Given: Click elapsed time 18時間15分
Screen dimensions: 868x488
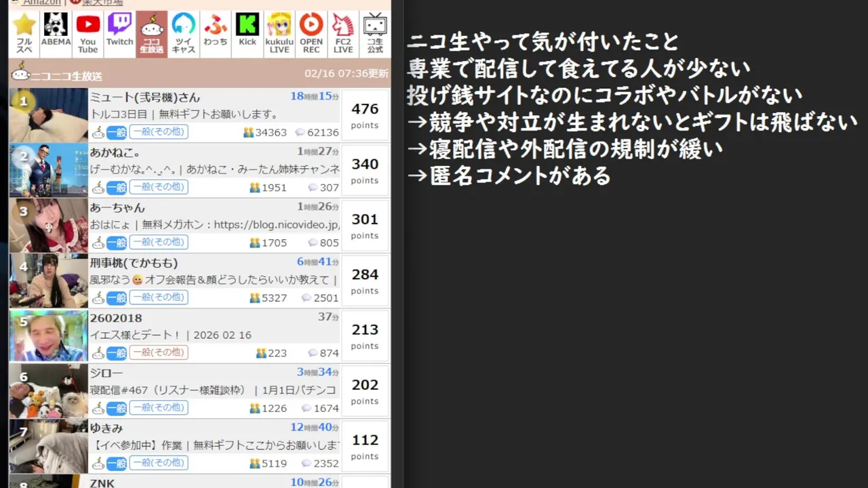Looking at the screenshot, I should pos(315,96).
